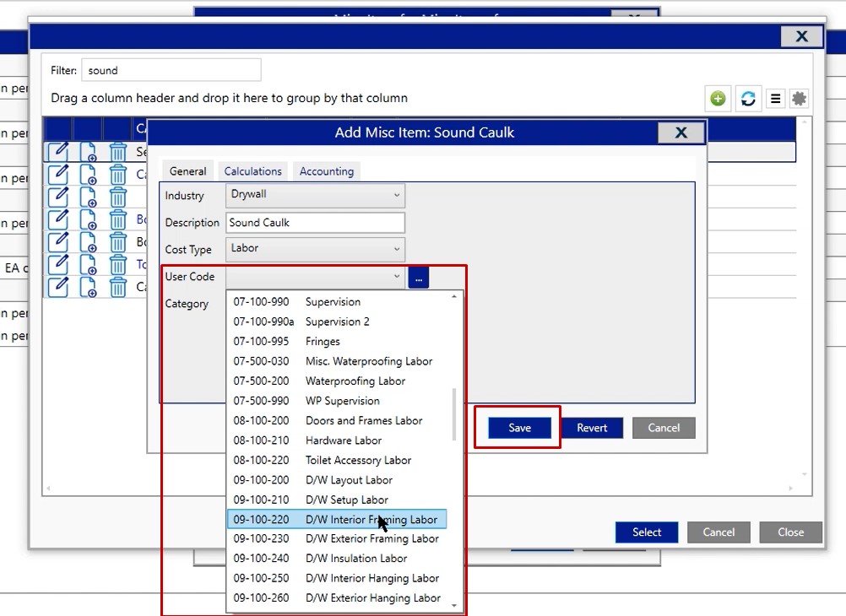Click the refresh icon in grid toolbar
Image resolution: width=846 pixels, height=616 pixels.
[747, 99]
